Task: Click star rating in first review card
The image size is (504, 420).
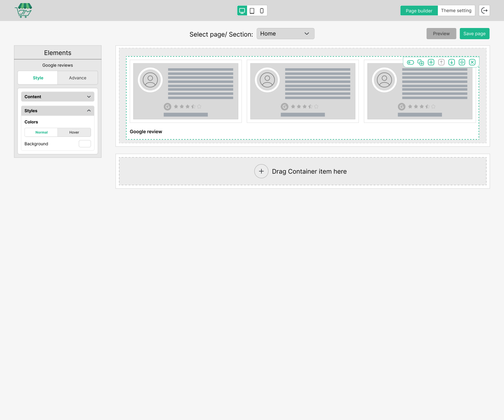Action: coord(188,106)
